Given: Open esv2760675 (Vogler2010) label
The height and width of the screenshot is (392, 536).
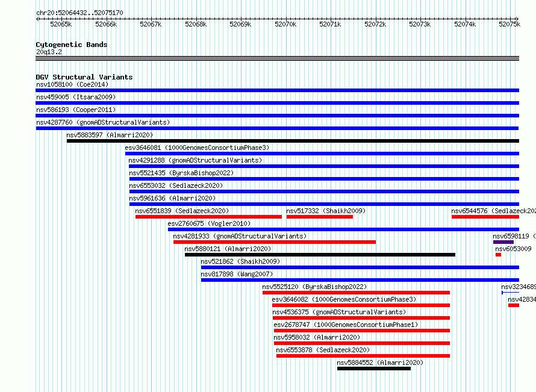Looking at the screenshot, I should (x=209, y=223).
